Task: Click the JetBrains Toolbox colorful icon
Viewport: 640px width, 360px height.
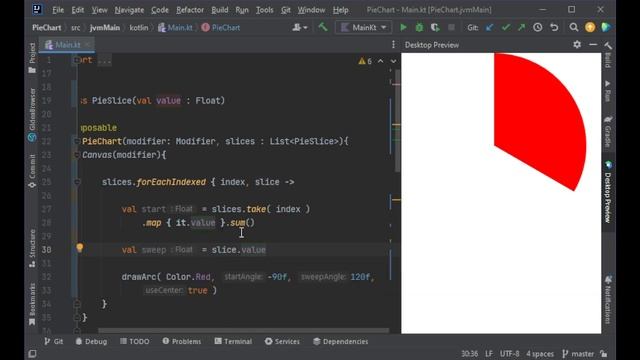Action: [x=606, y=27]
